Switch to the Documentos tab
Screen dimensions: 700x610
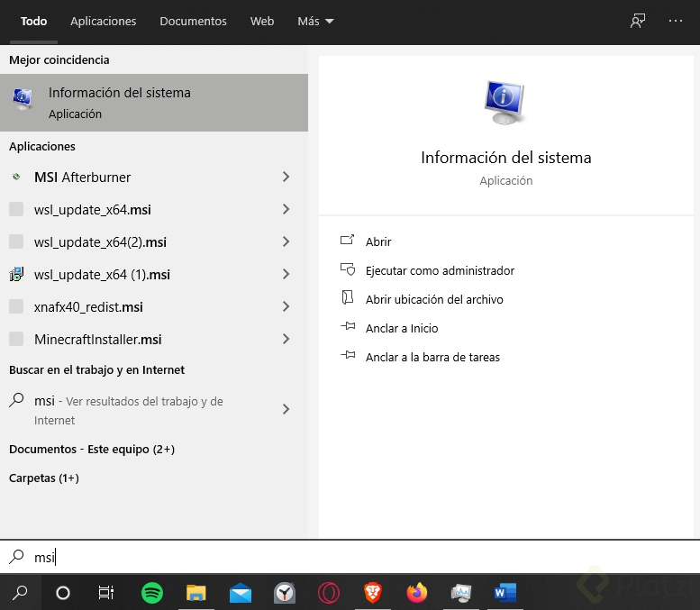[193, 21]
